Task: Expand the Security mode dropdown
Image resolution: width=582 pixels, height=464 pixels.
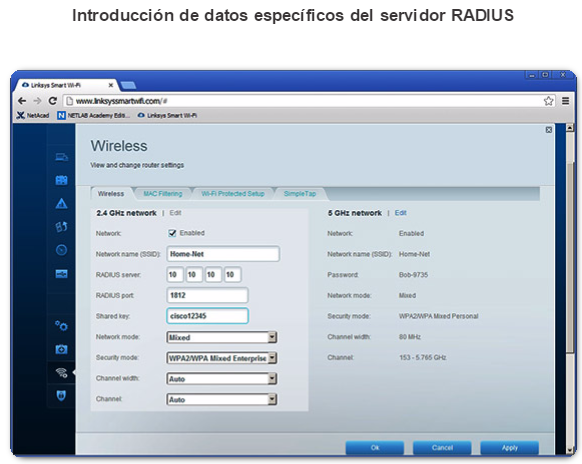Action: point(222,358)
